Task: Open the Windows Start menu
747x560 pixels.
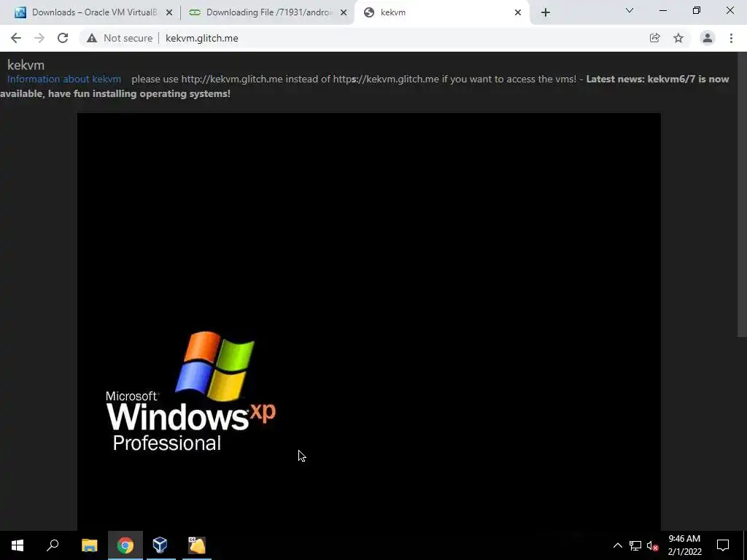Action: (18, 545)
